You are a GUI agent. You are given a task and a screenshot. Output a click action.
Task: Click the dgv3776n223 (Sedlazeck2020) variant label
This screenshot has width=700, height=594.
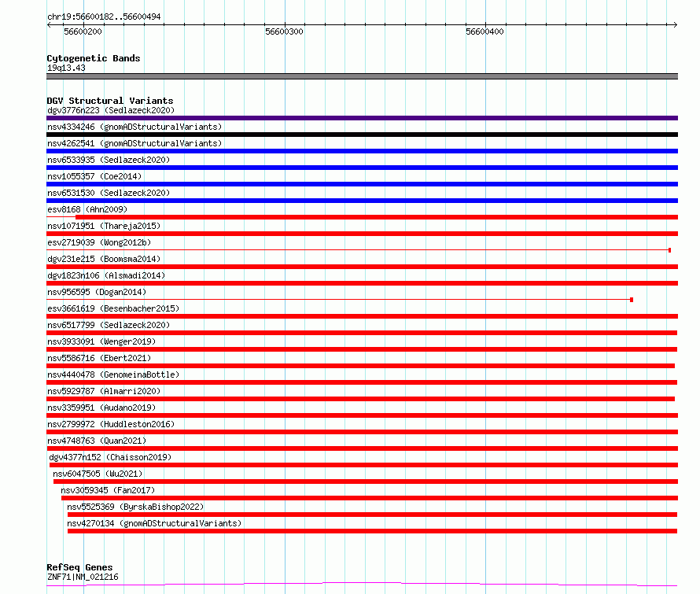(111, 110)
